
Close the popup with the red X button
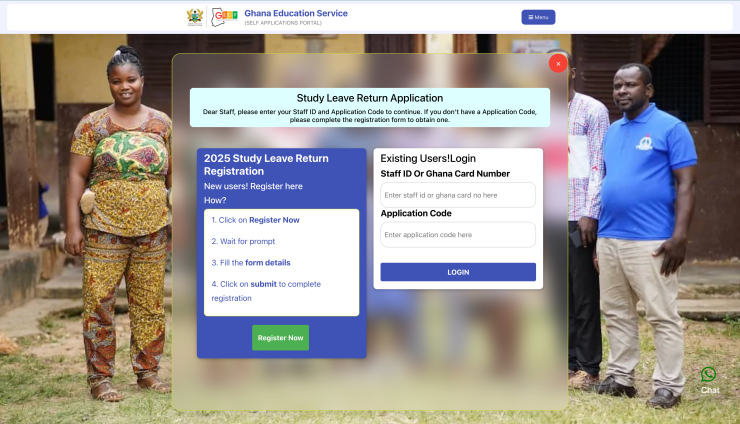(x=558, y=63)
